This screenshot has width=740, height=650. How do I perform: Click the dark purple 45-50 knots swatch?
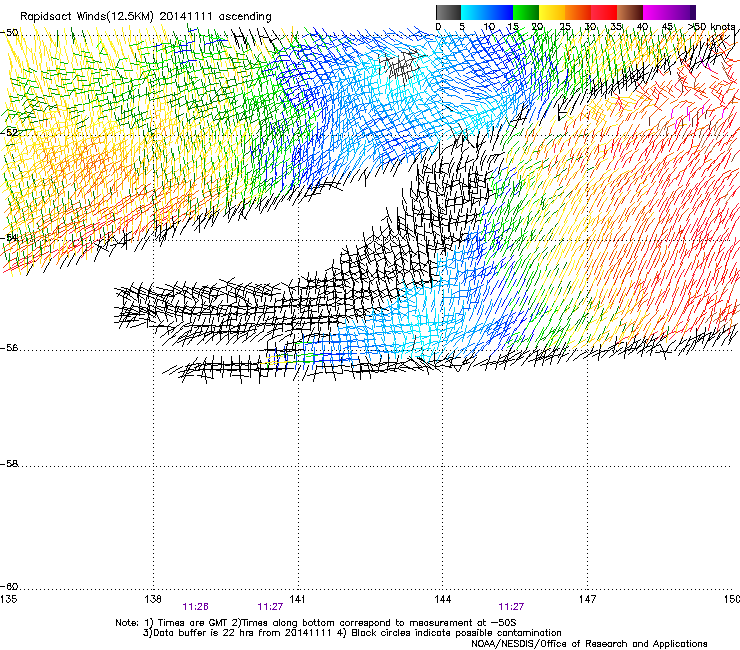click(682, 12)
